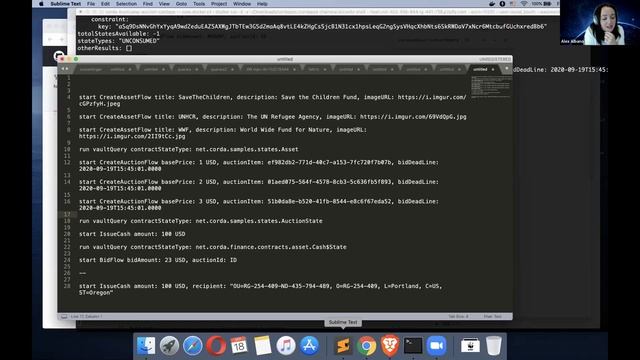Viewport: 640px width, 360px height.
Task: Open the Find menu
Action: (148, 4)
